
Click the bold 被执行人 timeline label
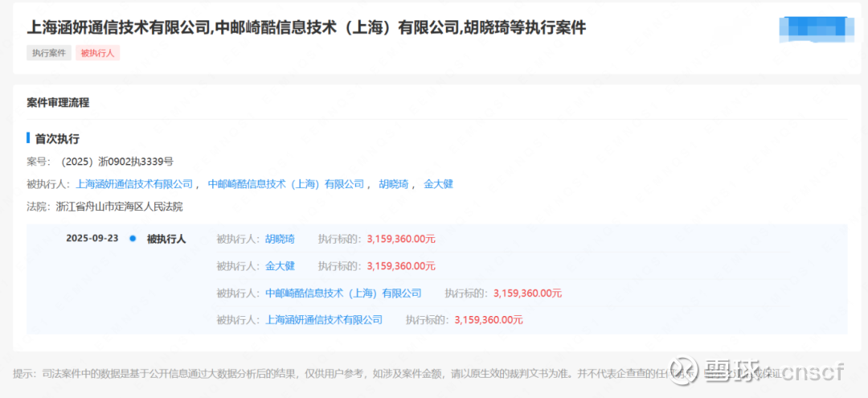point(166,239)
